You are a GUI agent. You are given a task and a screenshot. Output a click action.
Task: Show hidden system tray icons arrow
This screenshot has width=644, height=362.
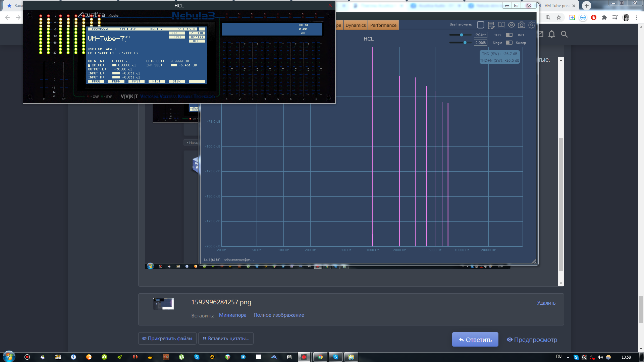tap(568, 357)
